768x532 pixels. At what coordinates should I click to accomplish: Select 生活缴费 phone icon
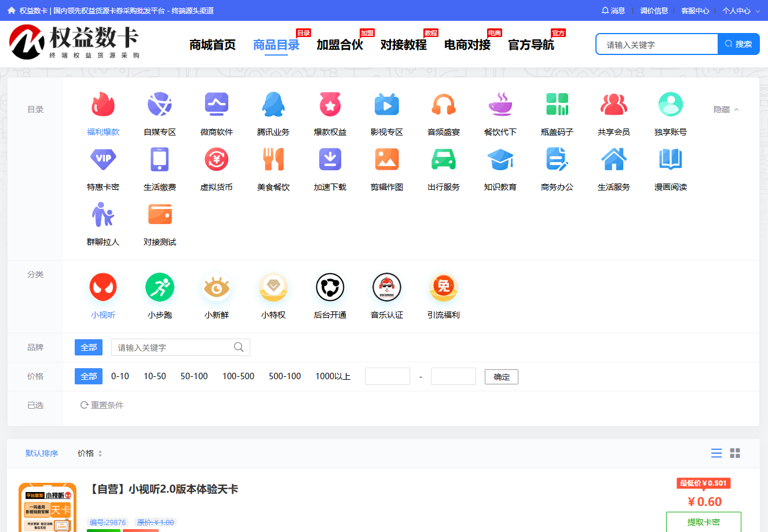(x=160, y=159)
